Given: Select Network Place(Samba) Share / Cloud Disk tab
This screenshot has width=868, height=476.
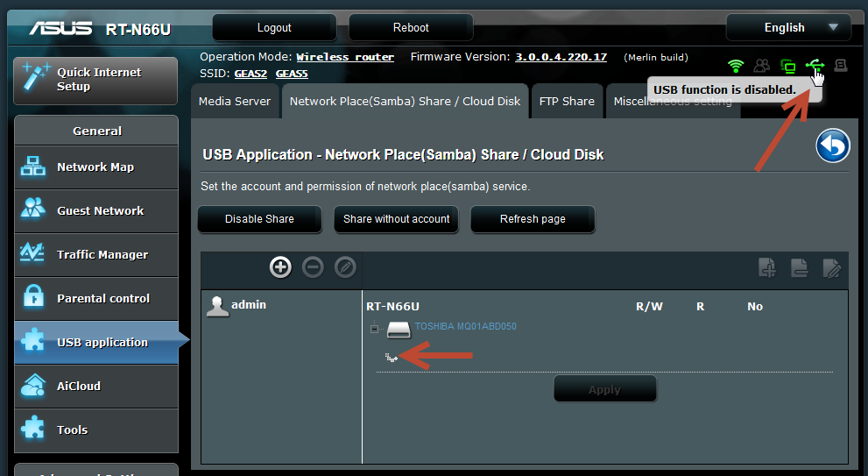Looking at the screenshot, I should click(x=405, y=102).
